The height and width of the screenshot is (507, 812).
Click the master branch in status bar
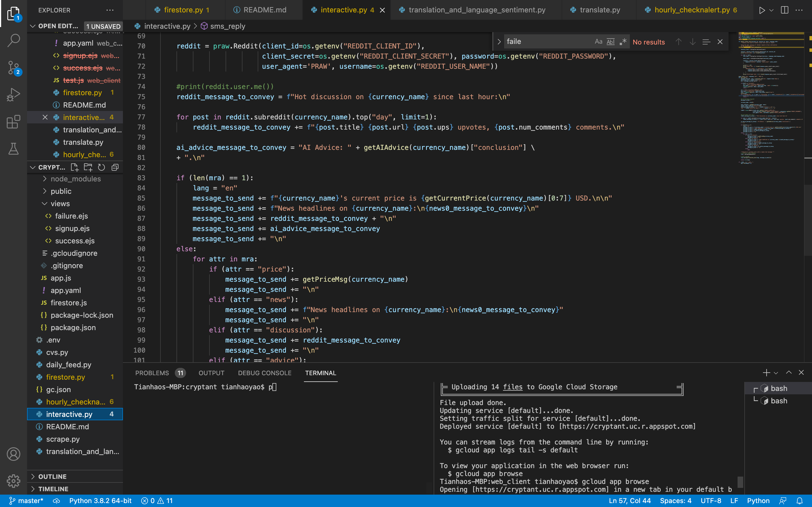click(26, 501)
